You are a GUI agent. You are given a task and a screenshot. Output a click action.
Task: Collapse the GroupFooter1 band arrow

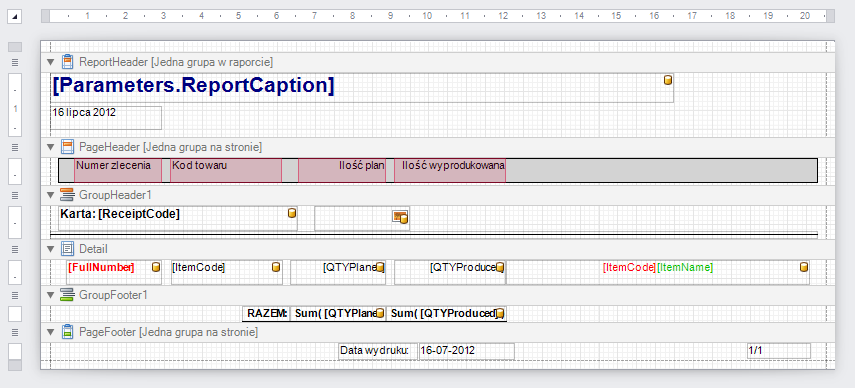(51, 295)
